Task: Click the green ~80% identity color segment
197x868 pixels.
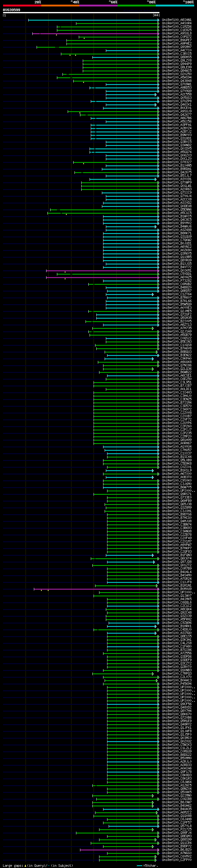Action: click(136, 6)
